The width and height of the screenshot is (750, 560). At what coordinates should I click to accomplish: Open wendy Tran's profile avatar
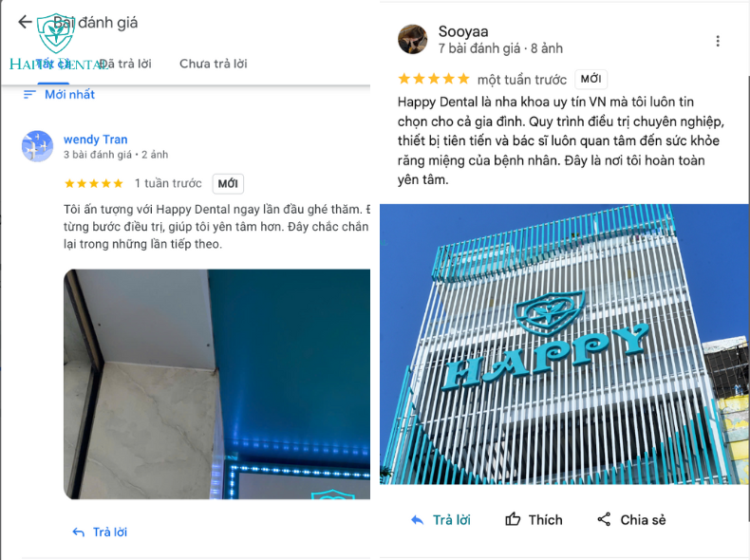coord(37,146)
